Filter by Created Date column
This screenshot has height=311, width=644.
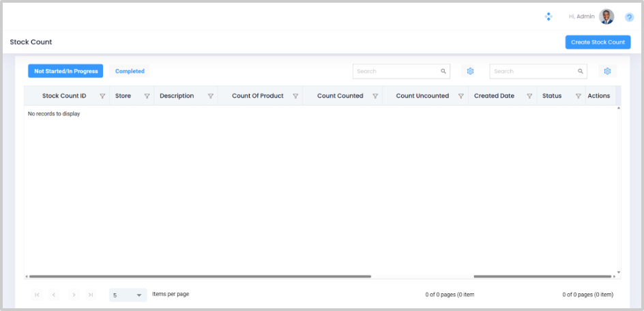(x=529, y=96)
